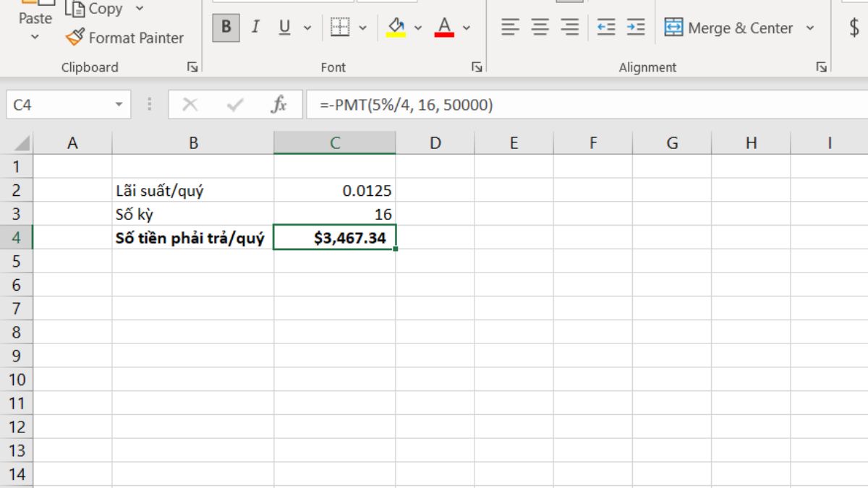Select column B header
Screen dimensions: 868x488
pos(193,143)
